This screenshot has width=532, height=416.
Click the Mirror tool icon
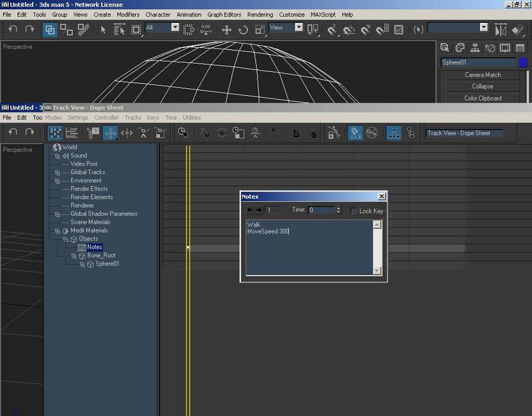(500, 30)
